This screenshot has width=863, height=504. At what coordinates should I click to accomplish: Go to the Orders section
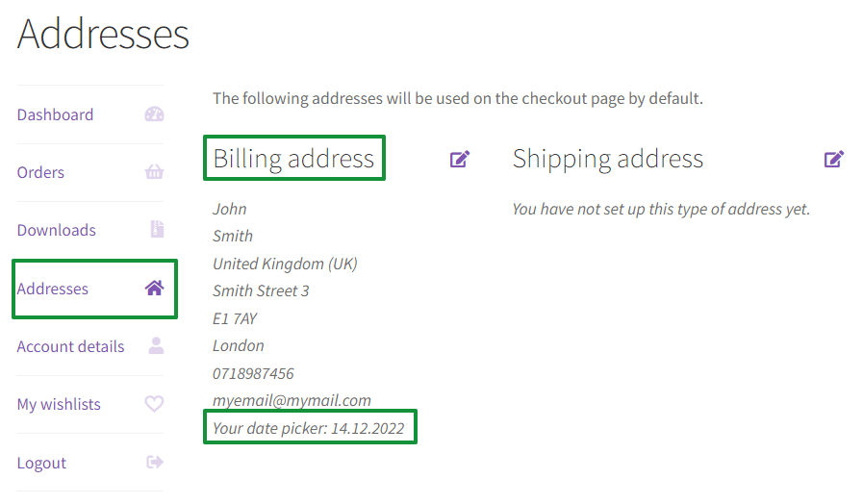pyautogui.click(x=40, y=172)
